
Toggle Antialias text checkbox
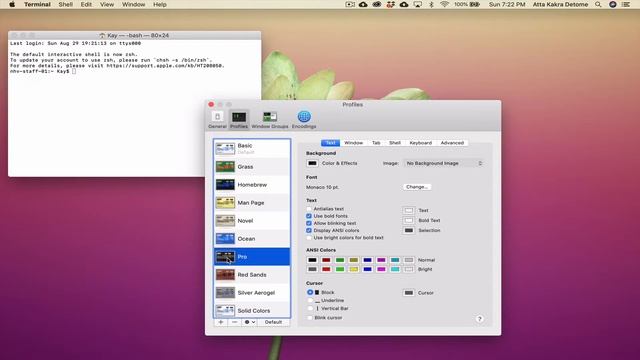(x=309, y=209)
